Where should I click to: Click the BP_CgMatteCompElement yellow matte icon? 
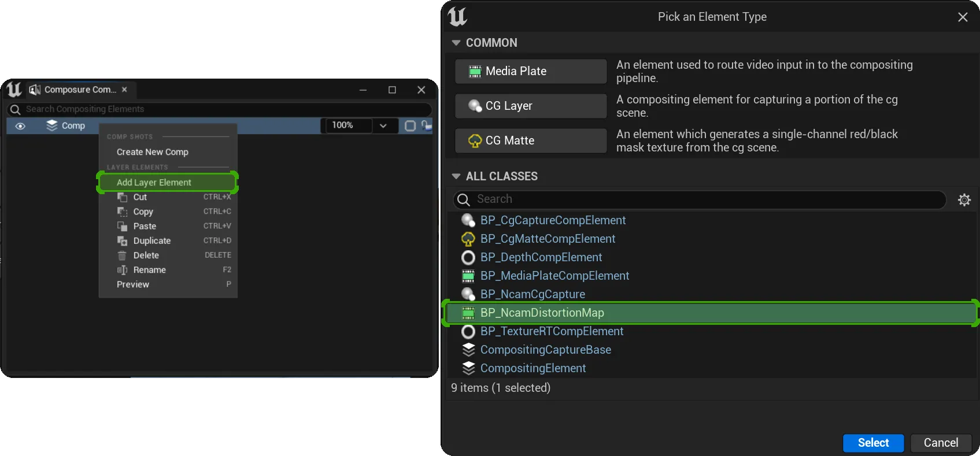click(x=468, y=239)
